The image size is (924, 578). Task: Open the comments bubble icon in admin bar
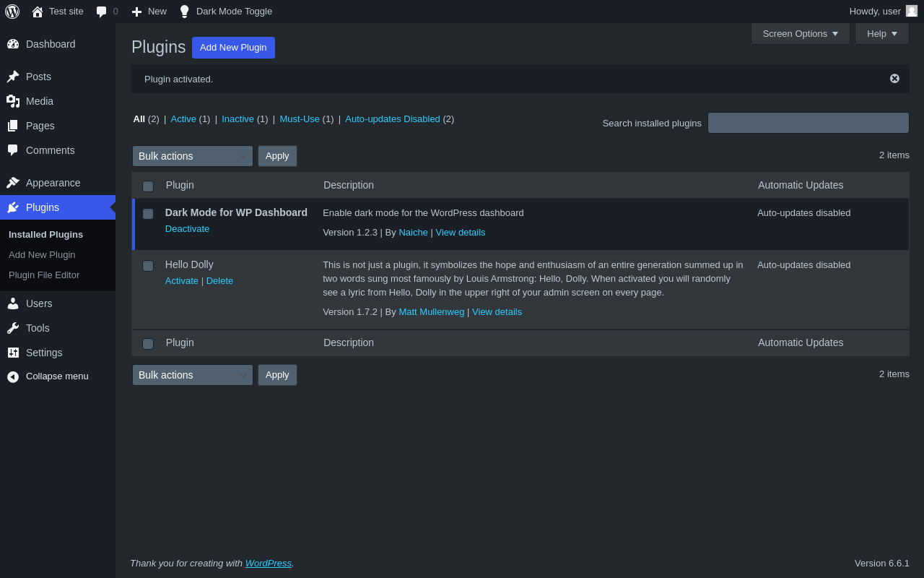(x=102, y=12)
